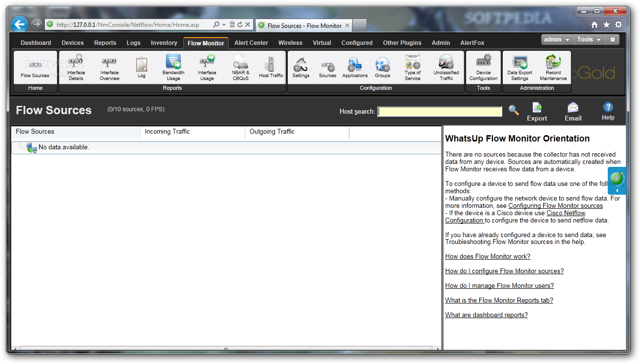Open Sources configuration
Viewport: 640px width, 364px height.
tap(327, 67)
